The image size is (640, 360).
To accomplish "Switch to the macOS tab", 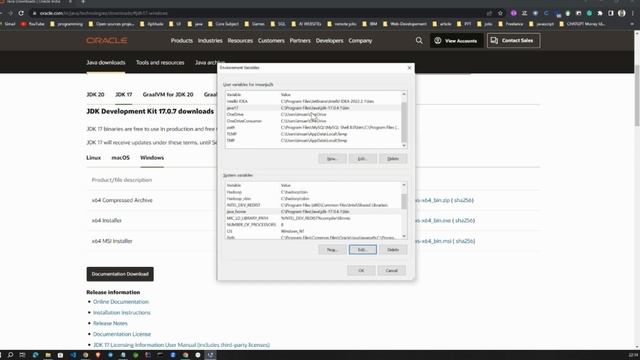I will coord(120,158).
